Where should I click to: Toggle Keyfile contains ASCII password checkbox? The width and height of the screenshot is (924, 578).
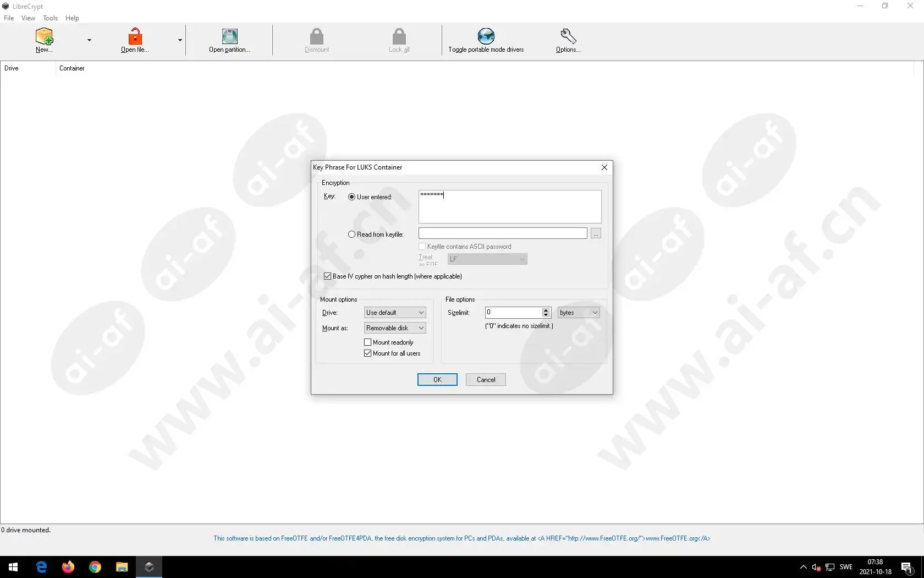pyautogui.click(x=422, y=247)
